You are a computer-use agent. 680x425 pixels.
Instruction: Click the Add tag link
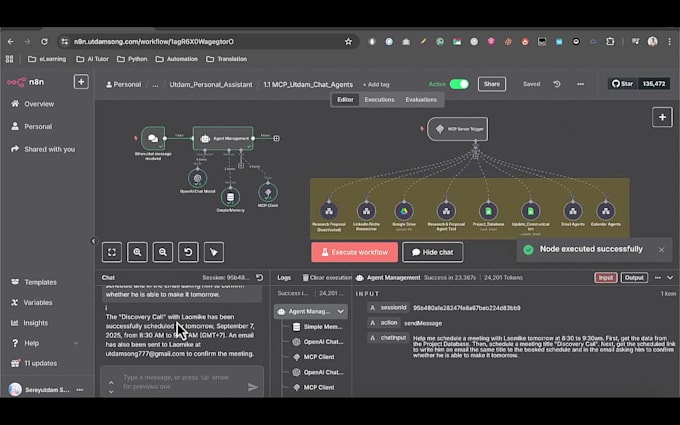tap(376, 85)
